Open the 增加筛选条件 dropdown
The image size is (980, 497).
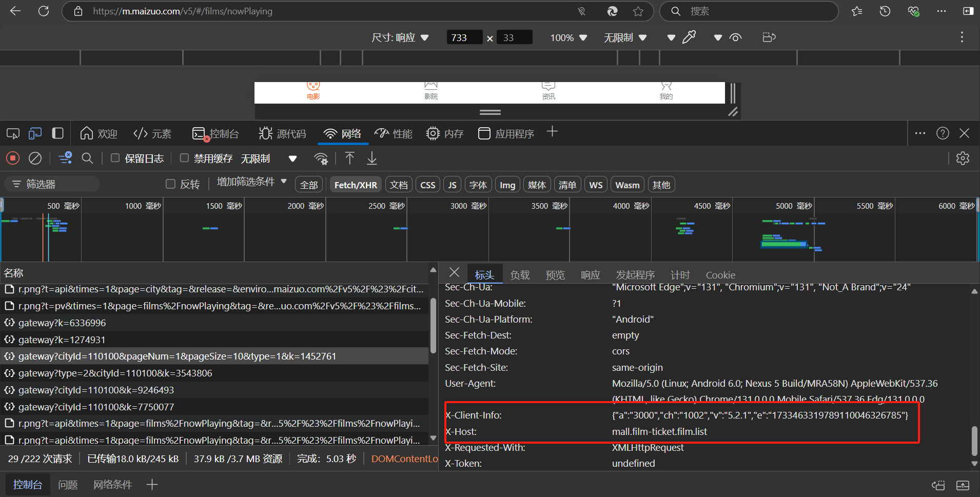click(x=251, y=182)
